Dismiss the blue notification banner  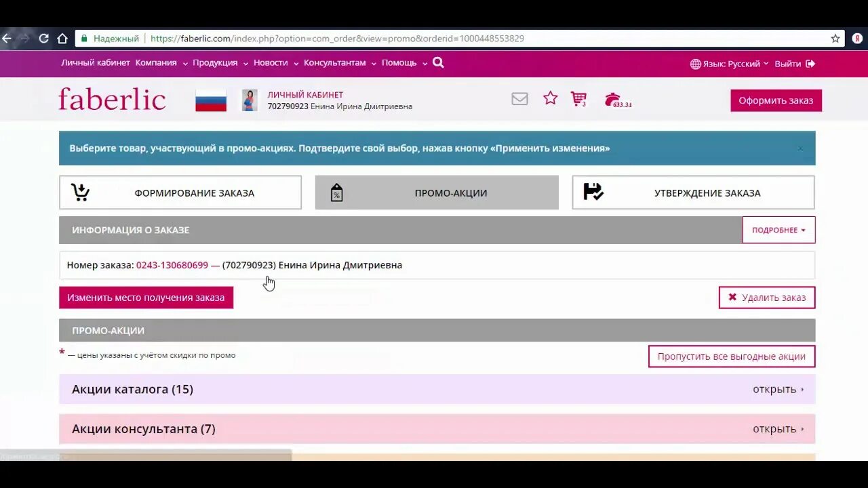click(800, 148)
